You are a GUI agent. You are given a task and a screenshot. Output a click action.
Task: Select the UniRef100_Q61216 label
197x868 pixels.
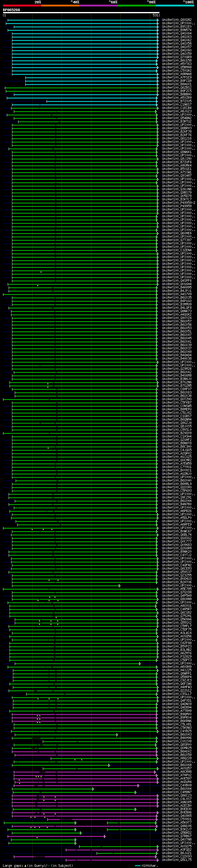point(177,139)
